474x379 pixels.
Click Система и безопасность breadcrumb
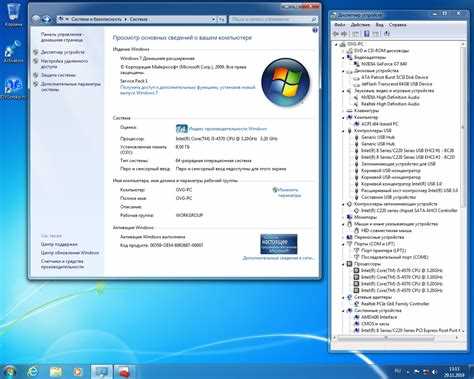[97, 19]
